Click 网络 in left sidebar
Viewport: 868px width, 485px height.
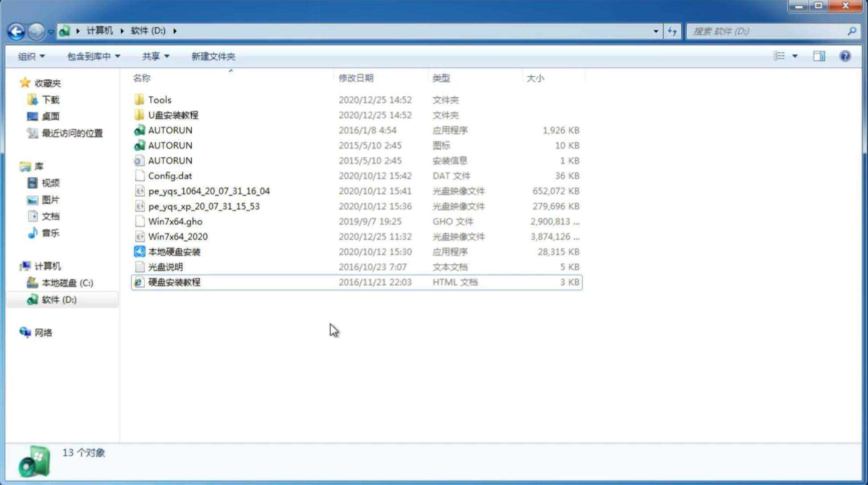pos(42,333)
